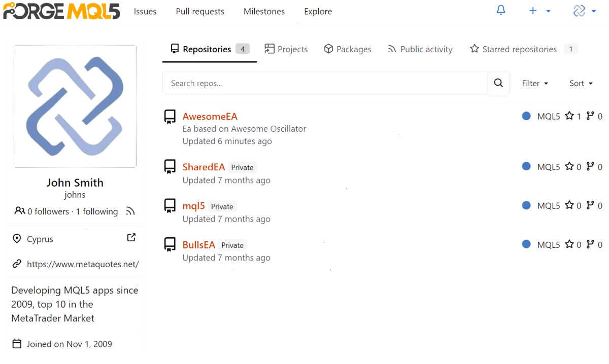Click the SharedEA star icon
This screenshot has height=364, width=609.
tap(569, 166)
